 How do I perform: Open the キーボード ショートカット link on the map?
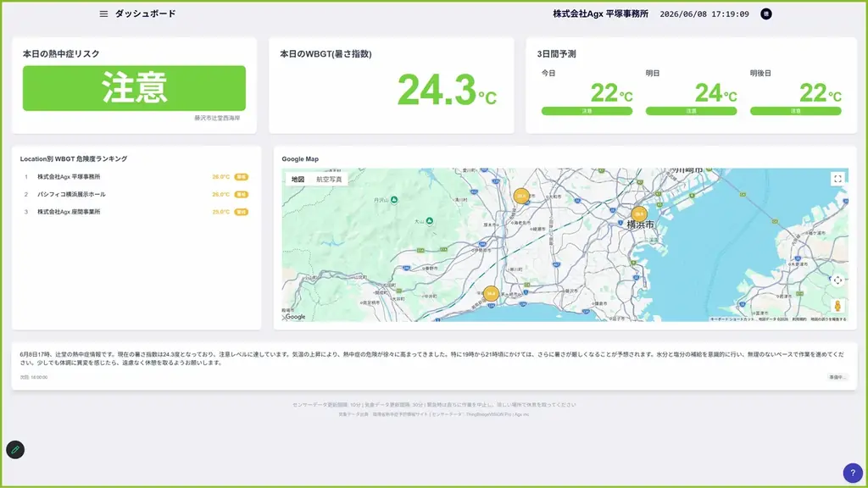732,319
